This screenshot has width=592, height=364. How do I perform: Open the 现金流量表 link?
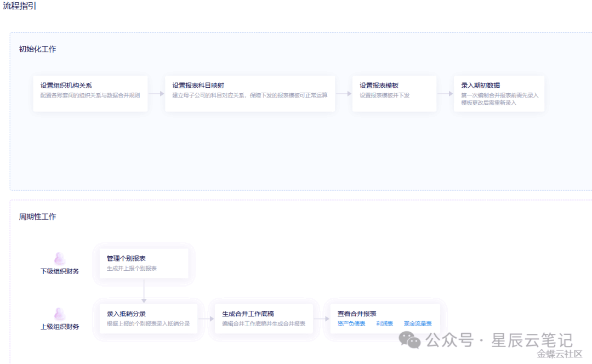coord(418,324)
